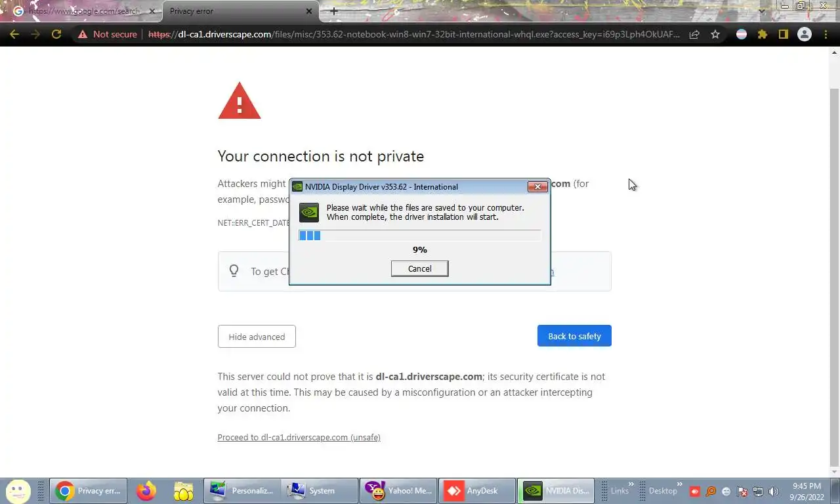Click the orange magnifier tray icon

(x=710, y=491)
